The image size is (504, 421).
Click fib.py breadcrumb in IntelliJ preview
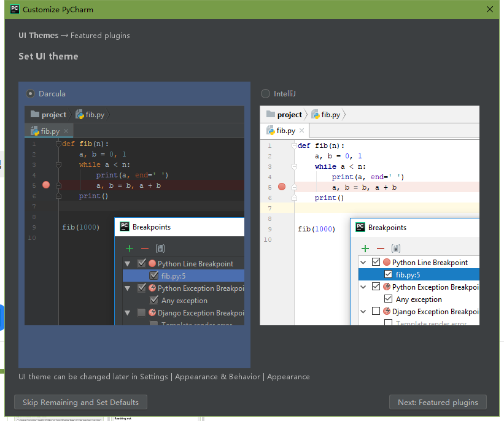326,115
